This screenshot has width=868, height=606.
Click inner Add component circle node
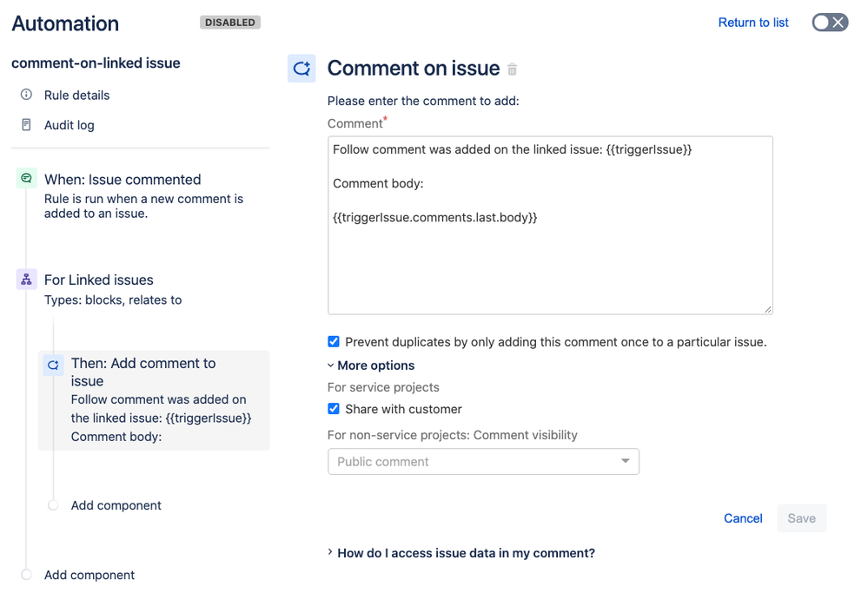click(x=53, y=505)
